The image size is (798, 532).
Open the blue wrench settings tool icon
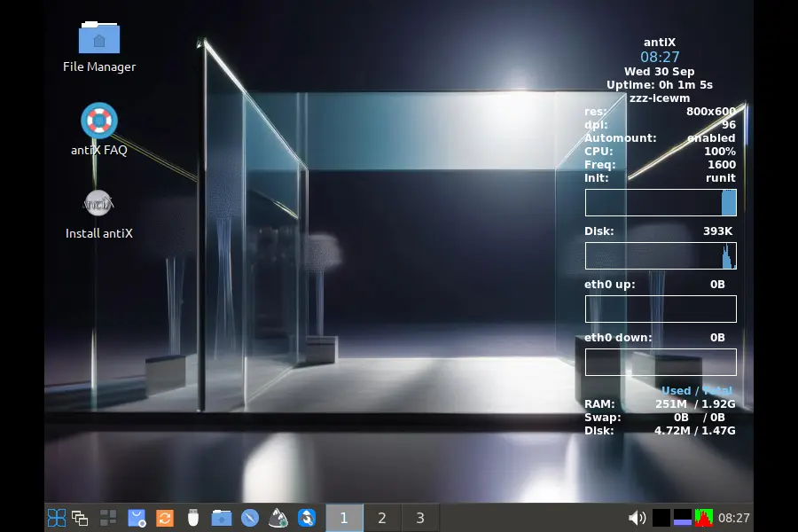click(307, 518)
